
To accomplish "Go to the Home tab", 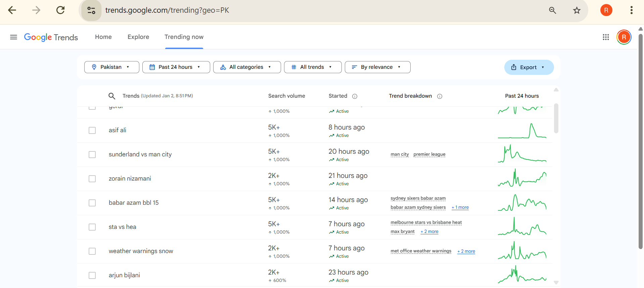I will (103, 37).
